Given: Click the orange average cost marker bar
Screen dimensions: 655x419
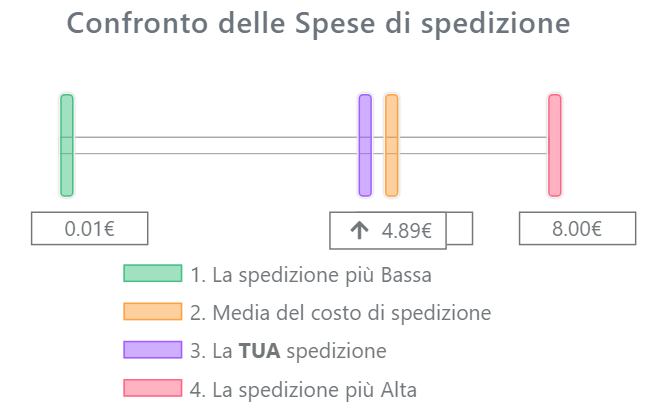Looking at the screenshot, I should point(391,145).
